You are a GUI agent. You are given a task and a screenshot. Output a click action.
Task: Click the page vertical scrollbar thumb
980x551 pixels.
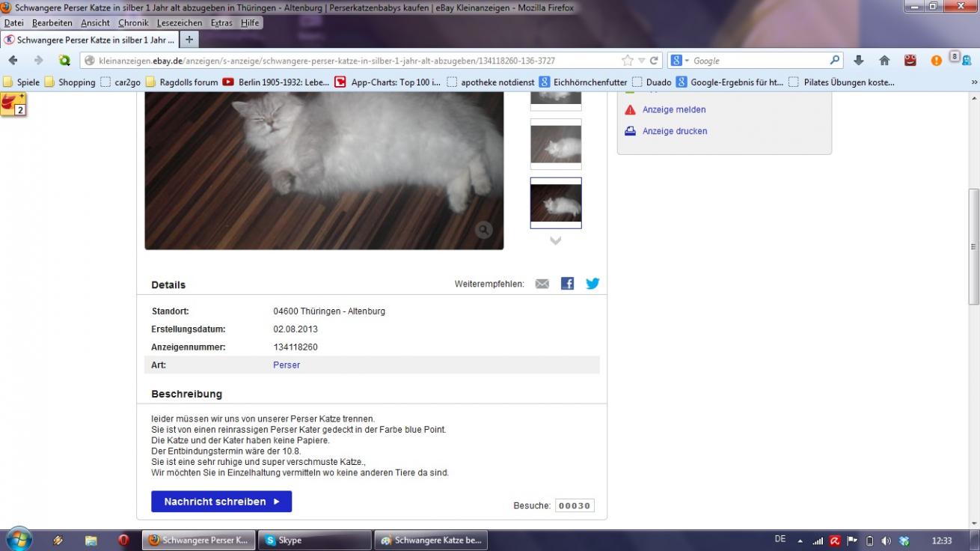[x=973, y=246]
